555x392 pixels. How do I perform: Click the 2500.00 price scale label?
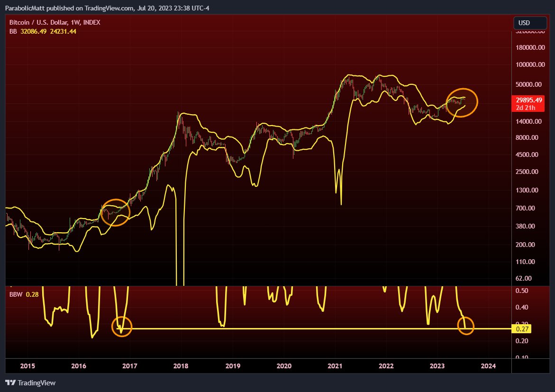(x=527, y=172)
